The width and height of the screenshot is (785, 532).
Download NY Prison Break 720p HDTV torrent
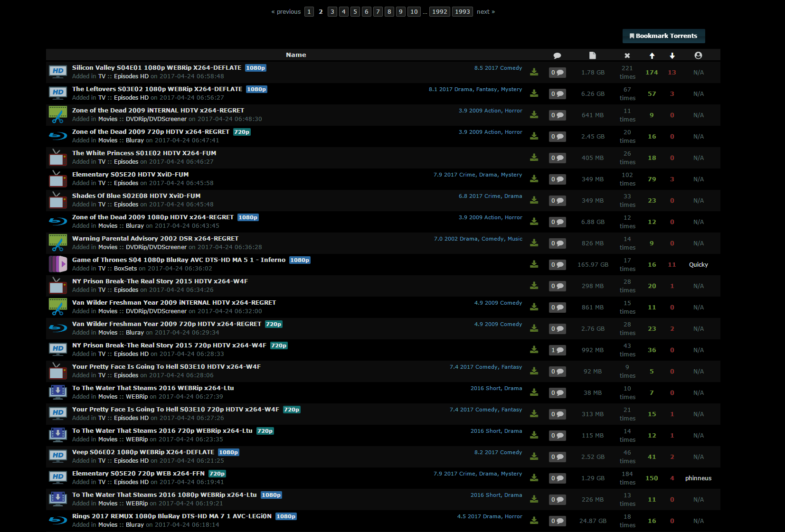click(534, 350)
